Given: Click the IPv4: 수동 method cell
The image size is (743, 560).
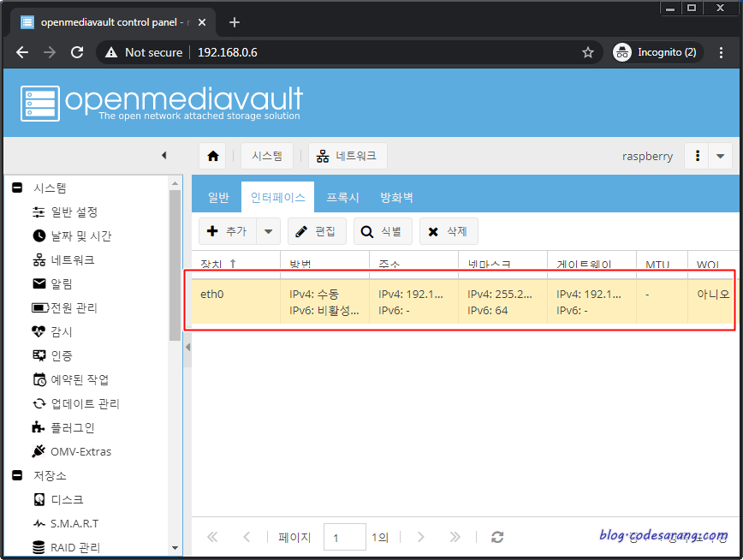Looking at the screenshot, I should [314, 294].
